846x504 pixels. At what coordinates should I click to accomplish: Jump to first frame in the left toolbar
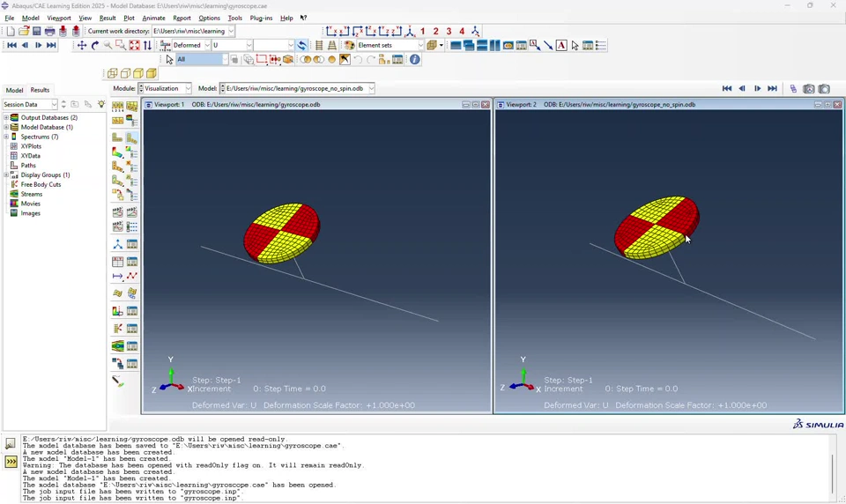point(11,45)
